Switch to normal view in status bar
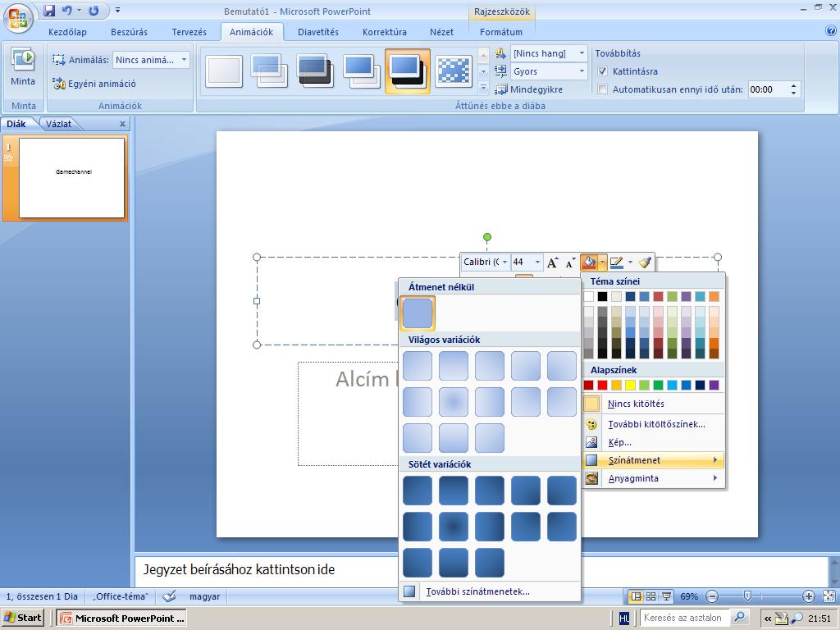 point(636,596)
